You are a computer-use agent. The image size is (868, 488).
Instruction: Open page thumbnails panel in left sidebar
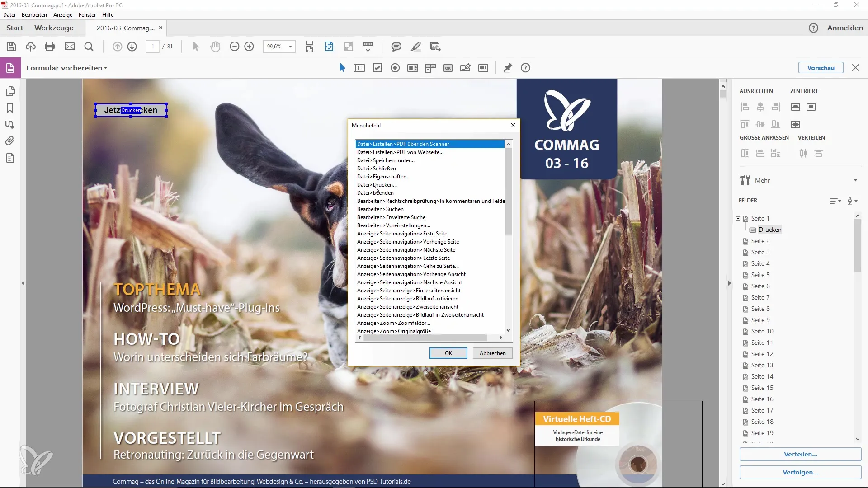tap(10, 92)
